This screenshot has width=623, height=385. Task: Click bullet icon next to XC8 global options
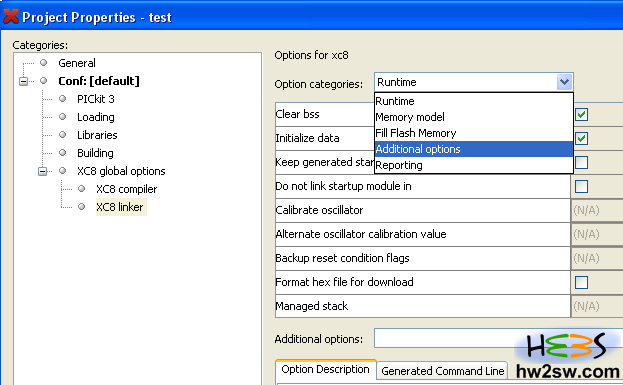(62, 170)
